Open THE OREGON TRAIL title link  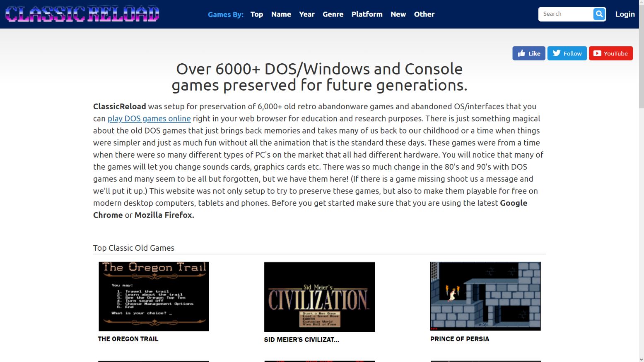(x=128, y=339)
